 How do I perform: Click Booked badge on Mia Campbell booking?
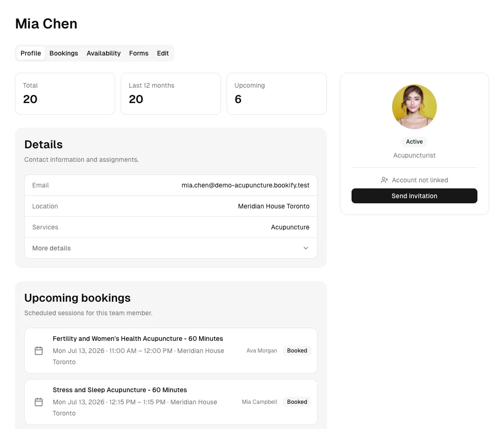coord(297,401)
